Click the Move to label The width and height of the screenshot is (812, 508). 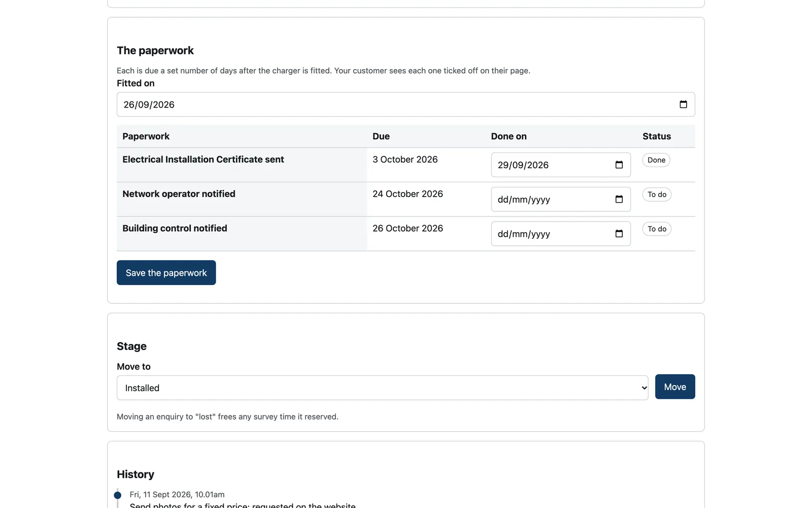133,367
